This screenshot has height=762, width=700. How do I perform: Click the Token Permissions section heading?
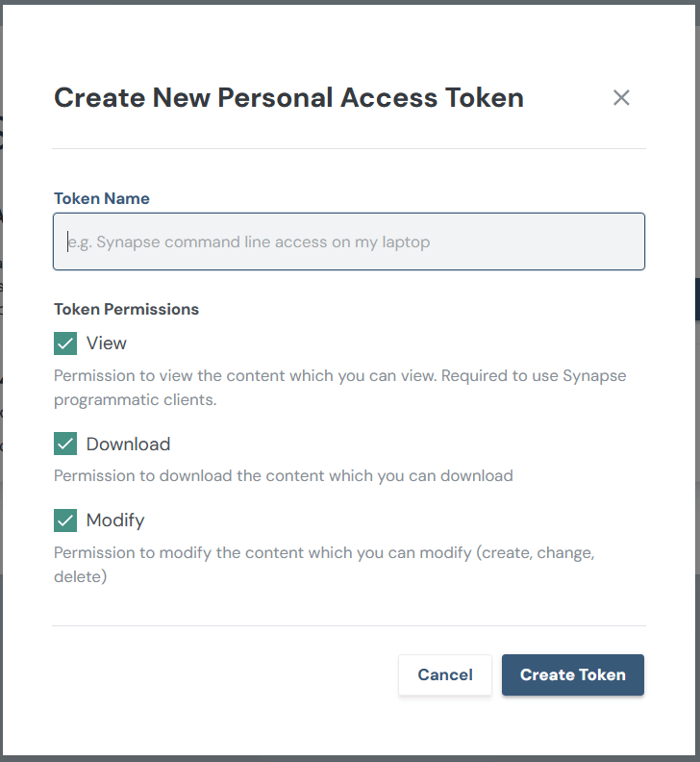coord(126,309)
